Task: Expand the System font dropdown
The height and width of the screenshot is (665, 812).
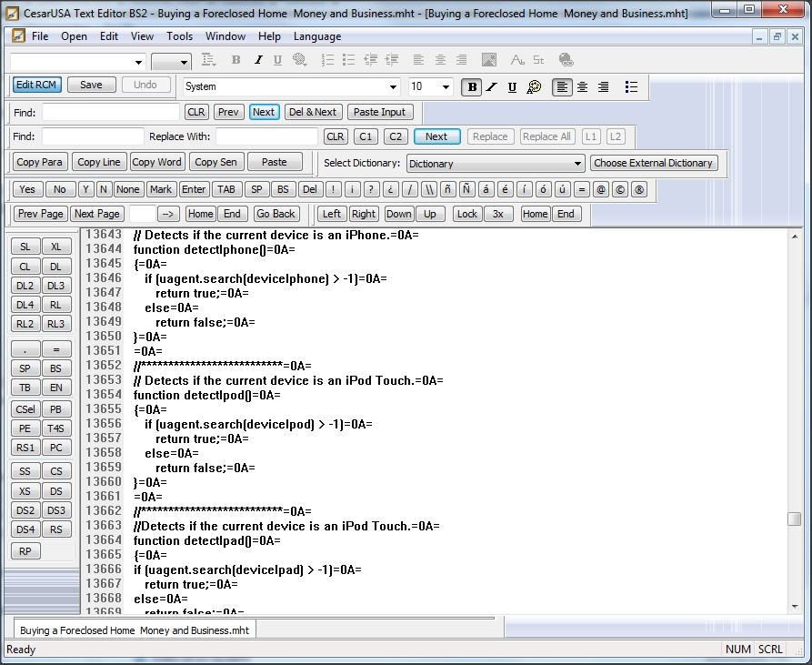Action: click(393, 87)
